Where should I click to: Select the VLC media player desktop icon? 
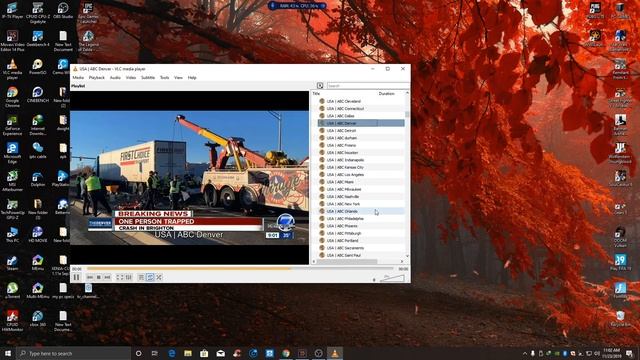click(12, 69)
